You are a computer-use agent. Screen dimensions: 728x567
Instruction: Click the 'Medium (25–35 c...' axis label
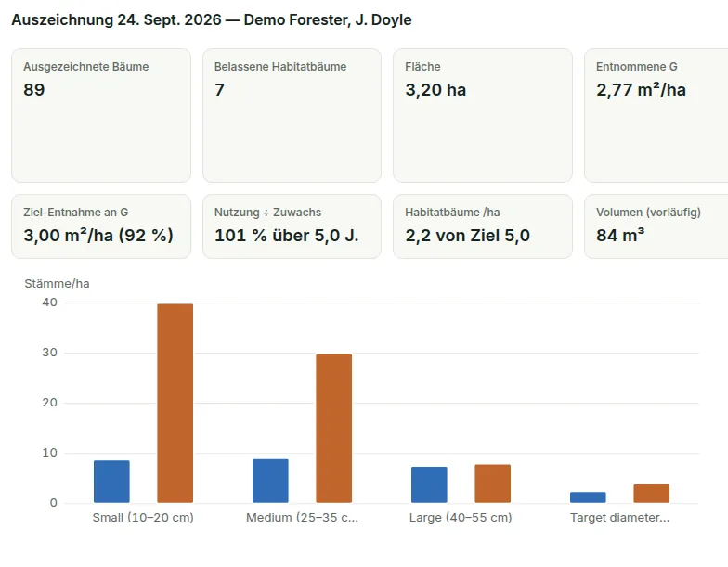(303, 518)
